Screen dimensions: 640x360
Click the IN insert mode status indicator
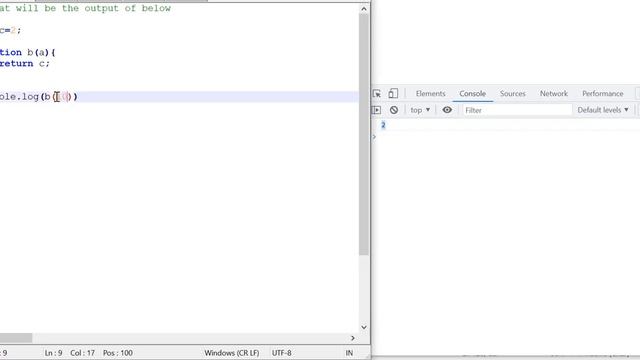click(349, 353)
